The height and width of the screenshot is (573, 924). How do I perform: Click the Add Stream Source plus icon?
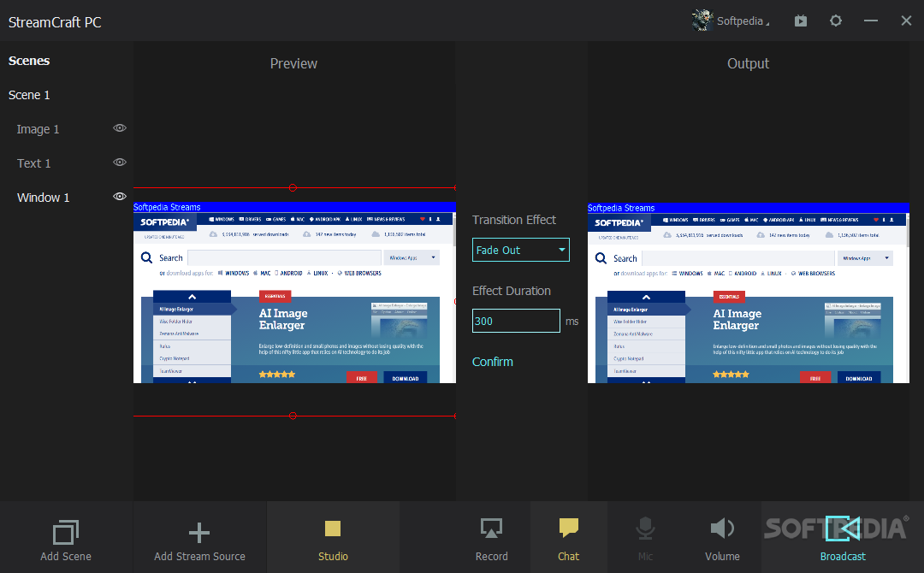(199, 532)
